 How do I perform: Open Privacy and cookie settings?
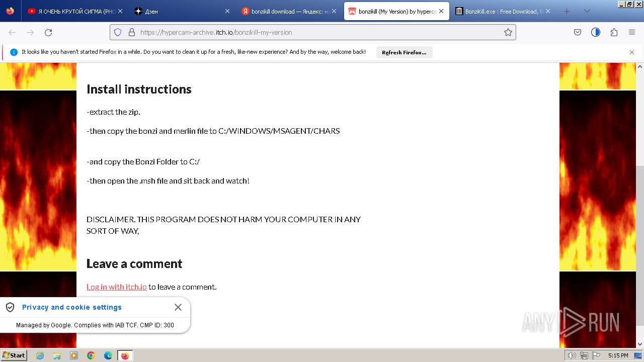pos(72,307)
